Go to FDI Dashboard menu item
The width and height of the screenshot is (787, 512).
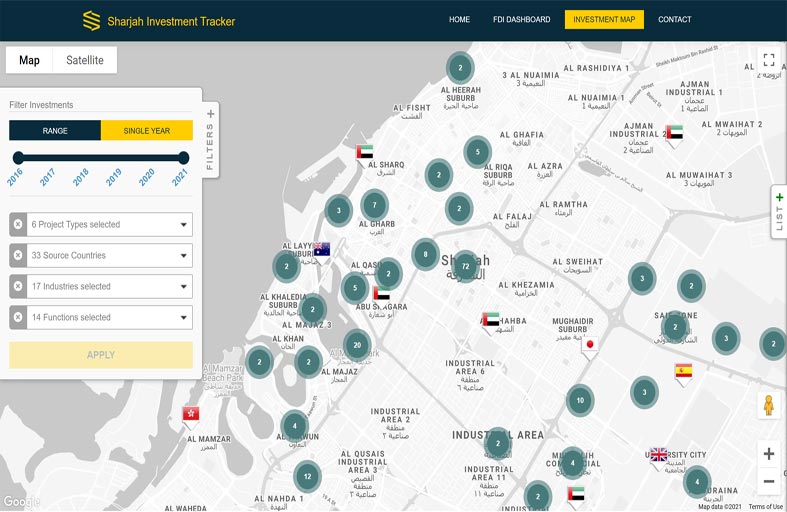tap(521, 20)
